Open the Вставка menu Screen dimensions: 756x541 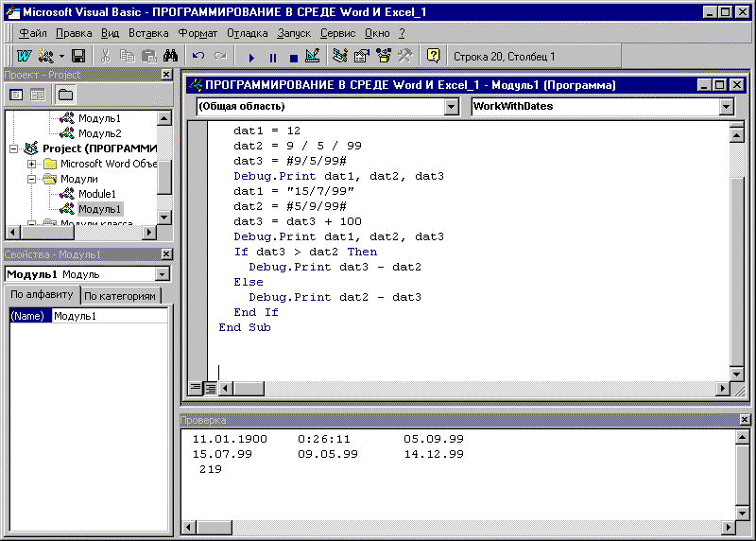[148, 33]
